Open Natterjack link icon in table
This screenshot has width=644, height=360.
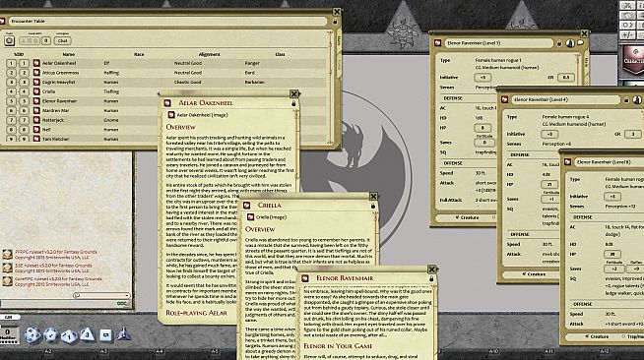(x=36, y=120)
